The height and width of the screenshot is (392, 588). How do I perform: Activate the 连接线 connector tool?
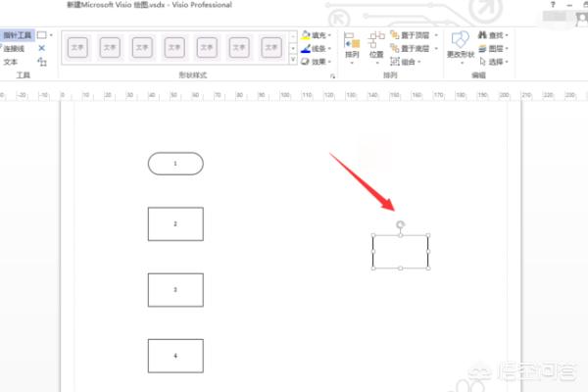pos(14,49)
